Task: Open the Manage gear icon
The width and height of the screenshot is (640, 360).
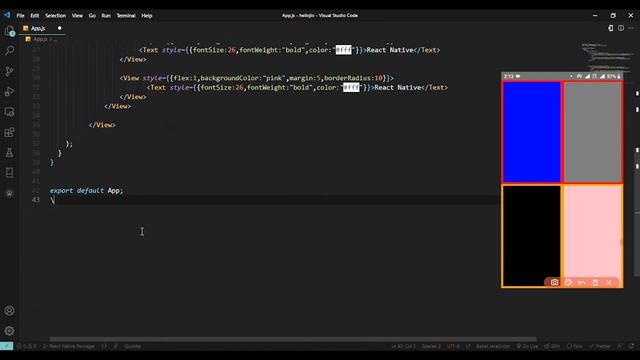Action: coord(9,331)
